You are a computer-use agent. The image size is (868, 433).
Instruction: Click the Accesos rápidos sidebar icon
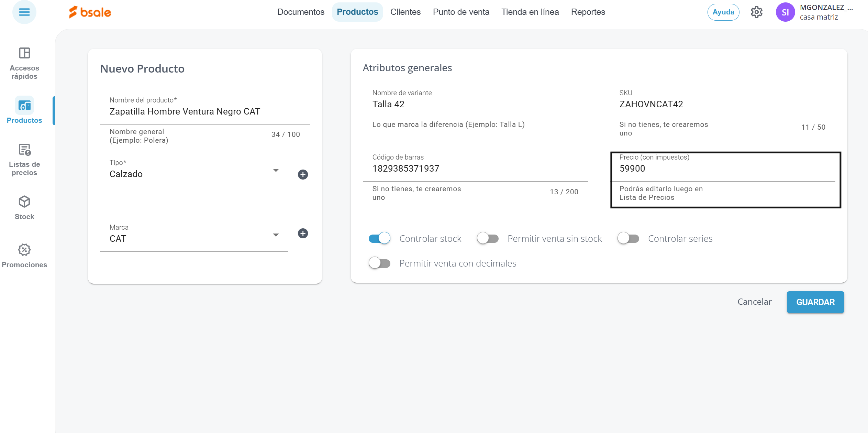coord(24,53)
